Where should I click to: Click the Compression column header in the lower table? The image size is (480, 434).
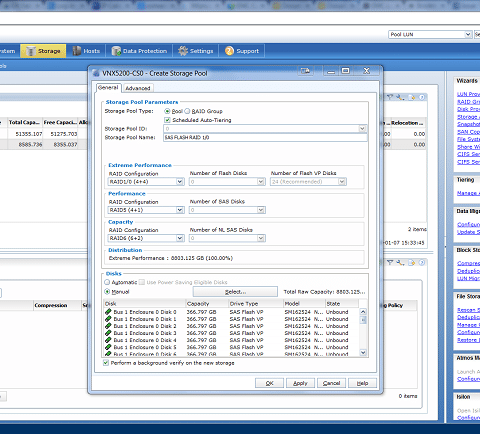[57, 305]
